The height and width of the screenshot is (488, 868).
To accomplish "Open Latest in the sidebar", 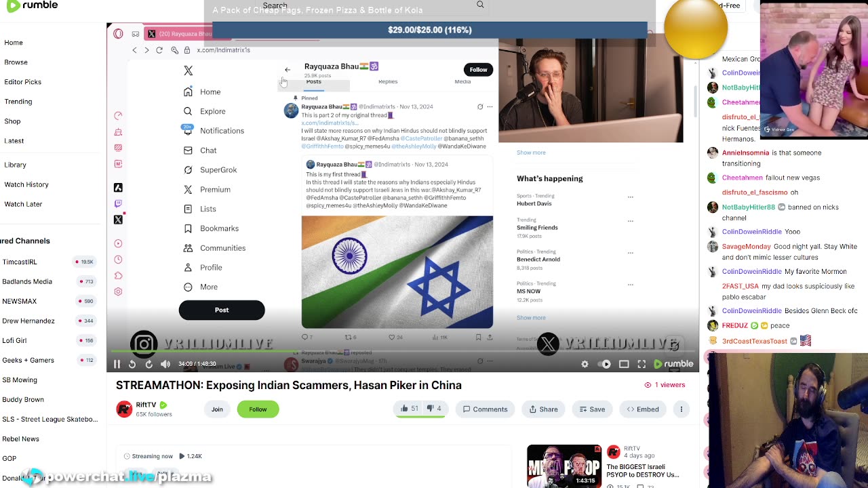I will pyautogui.click(x=14, y=140).
